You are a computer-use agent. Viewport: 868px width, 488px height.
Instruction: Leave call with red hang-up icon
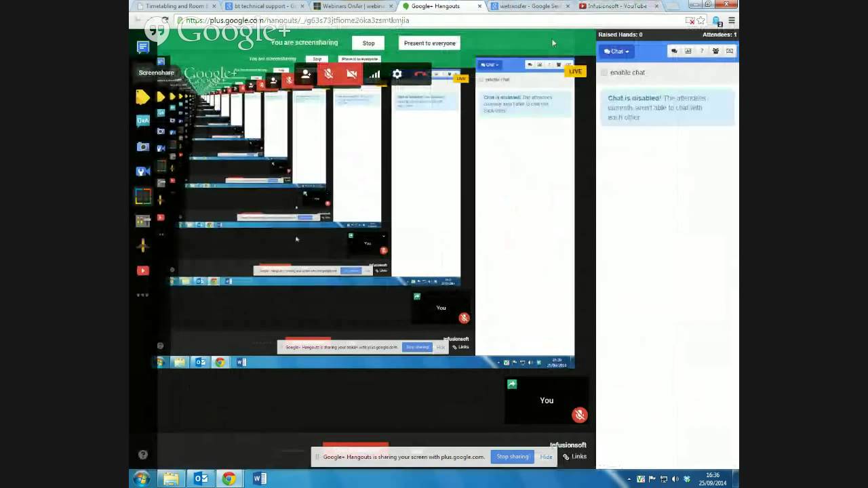(x=420, y=75)
